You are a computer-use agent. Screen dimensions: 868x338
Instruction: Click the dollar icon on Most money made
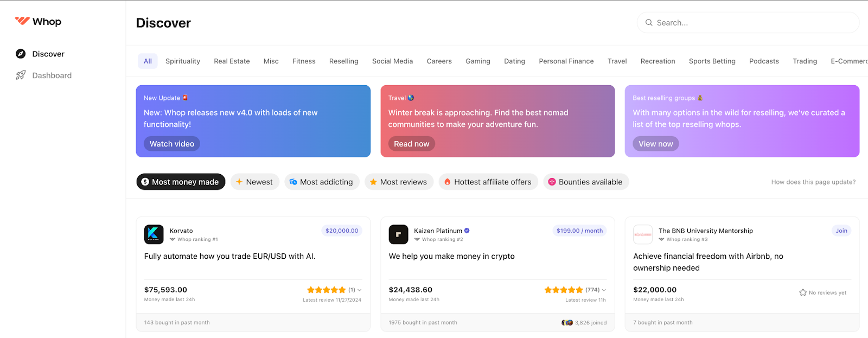pyautogui.click(x=145, y=182)
